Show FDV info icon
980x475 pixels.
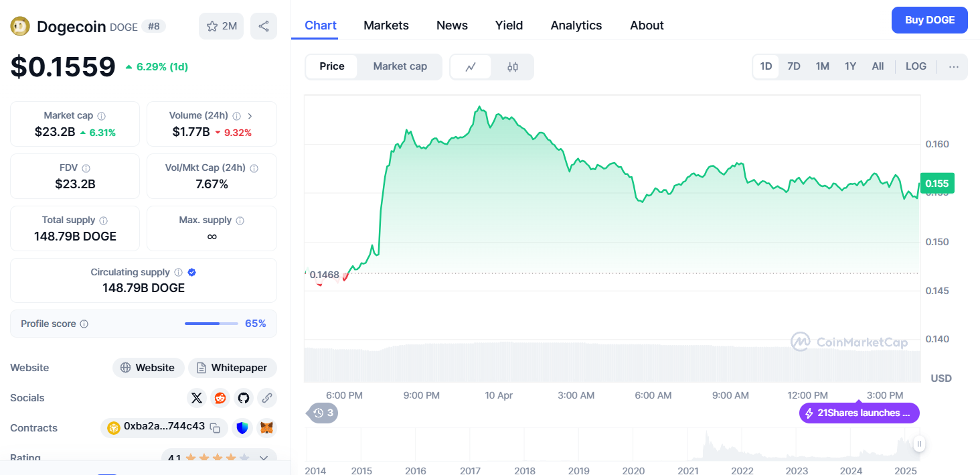(86, 168)
